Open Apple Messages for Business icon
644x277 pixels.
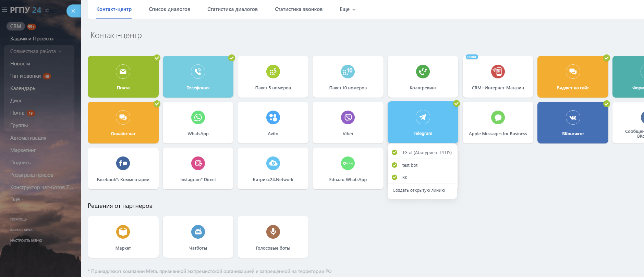[498, 117]
